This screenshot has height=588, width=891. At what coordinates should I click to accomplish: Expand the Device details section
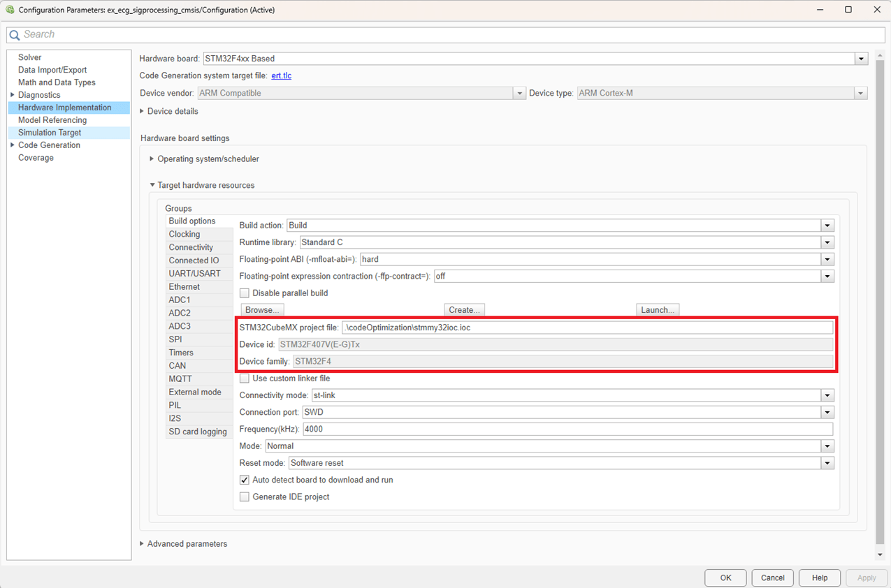[x=143, y=112]
